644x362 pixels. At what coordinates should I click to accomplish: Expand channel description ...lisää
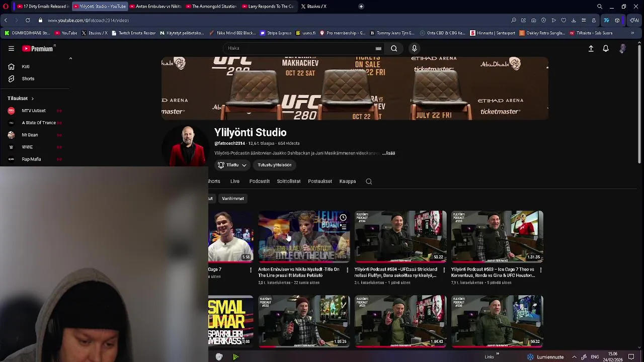click(388, 153)
